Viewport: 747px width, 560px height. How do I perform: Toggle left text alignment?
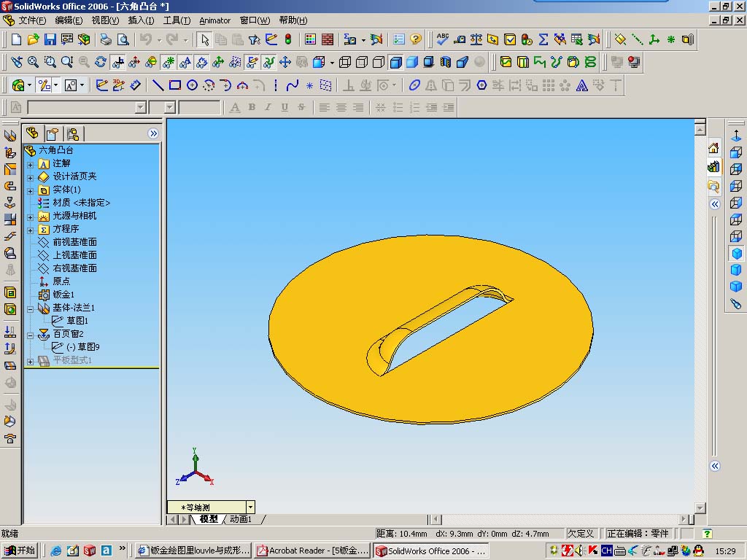(x=325, y=107)
